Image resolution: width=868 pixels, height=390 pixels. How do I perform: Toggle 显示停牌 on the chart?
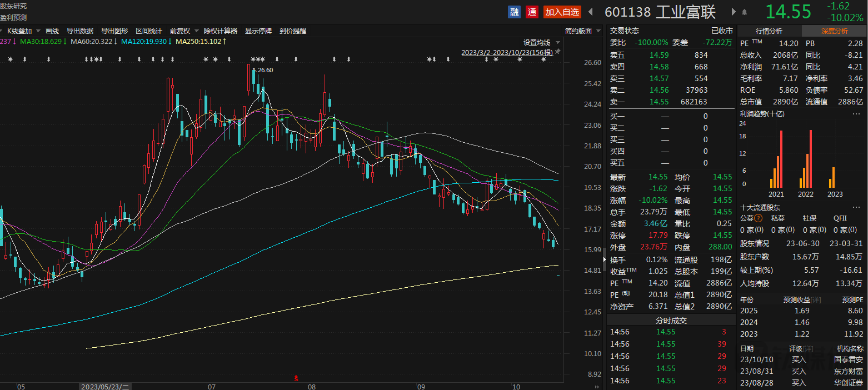258,31
